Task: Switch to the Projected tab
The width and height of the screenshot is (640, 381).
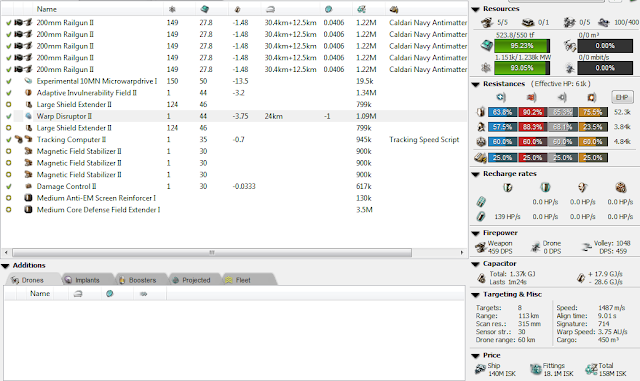Action: point(195,280)
